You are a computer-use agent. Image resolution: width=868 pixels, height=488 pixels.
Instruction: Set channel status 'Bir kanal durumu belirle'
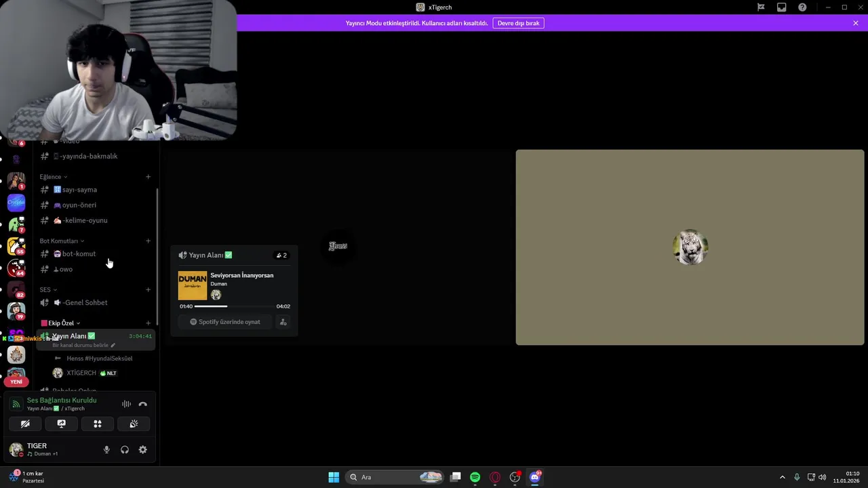click(84, 345)
